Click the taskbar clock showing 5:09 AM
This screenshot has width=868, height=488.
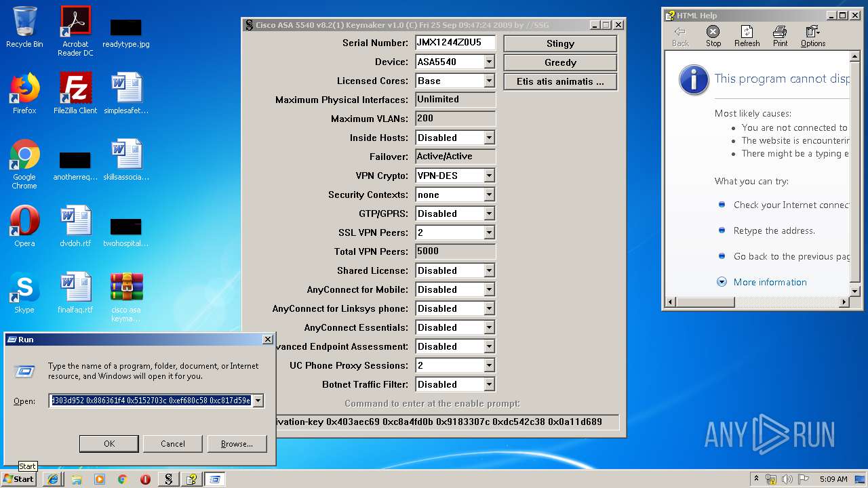coord(833,479)
